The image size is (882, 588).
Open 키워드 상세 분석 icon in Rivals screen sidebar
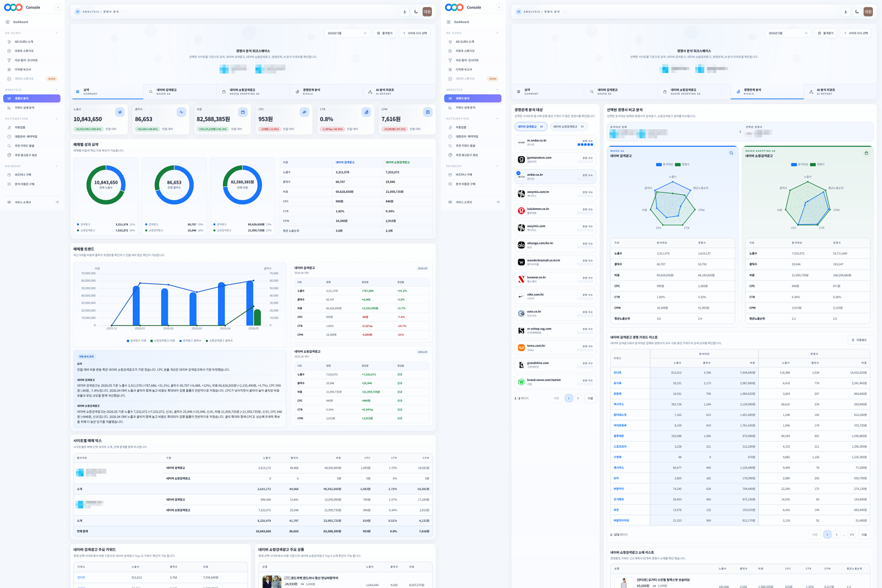point(450,108)
